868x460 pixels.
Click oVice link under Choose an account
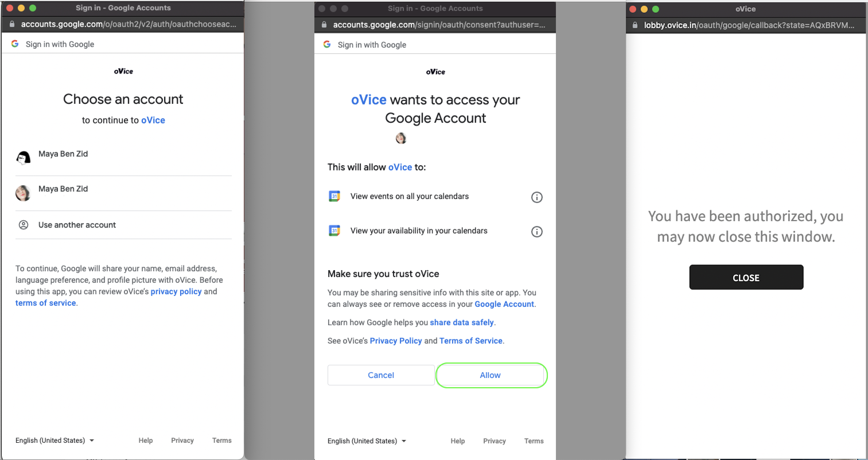pos(153,120)
